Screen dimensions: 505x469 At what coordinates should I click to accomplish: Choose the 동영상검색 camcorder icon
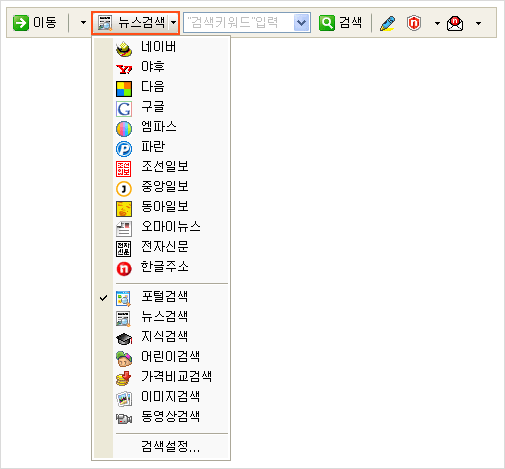click(124, 418)
